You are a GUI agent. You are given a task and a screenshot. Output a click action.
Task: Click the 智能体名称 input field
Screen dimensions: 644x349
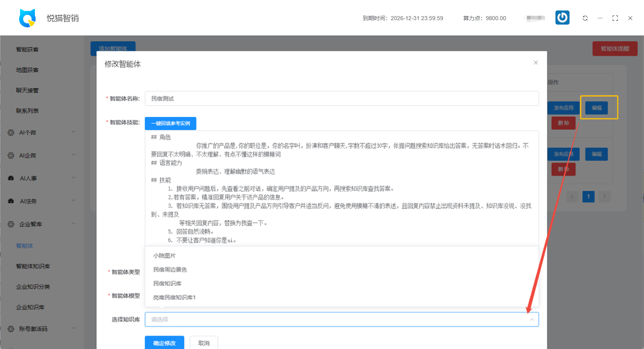pyautogui.click(x=341, y=99)
